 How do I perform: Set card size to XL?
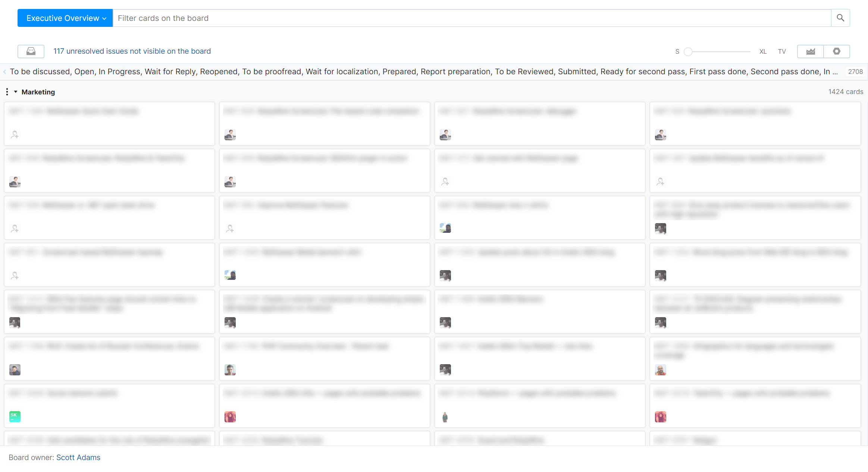[763, 51]
